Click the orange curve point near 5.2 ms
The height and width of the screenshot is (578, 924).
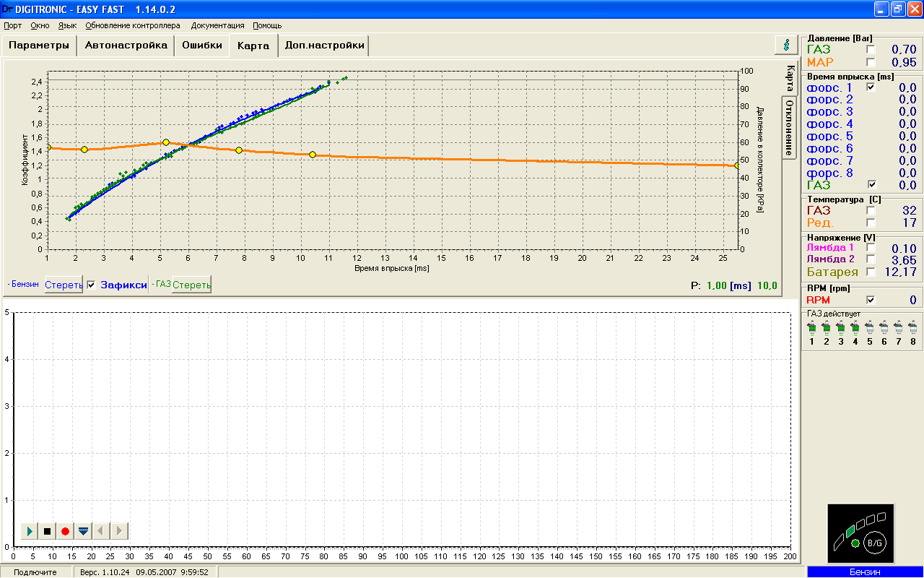coord(166,142)
